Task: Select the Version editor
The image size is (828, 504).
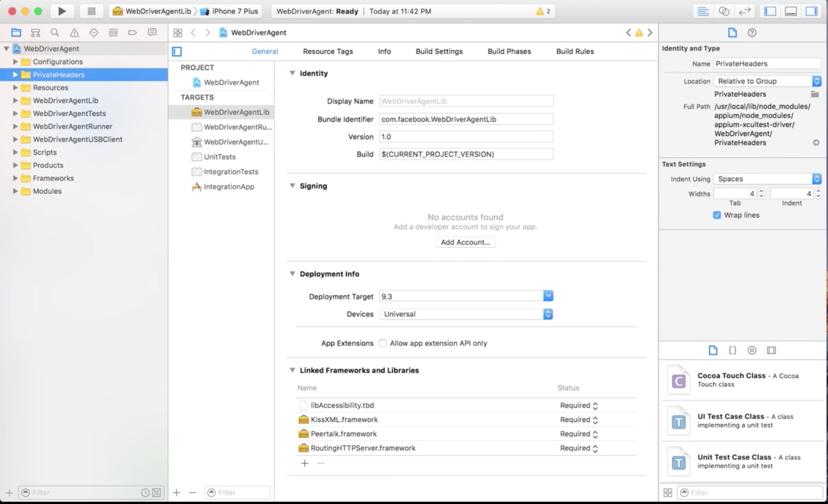Action: (x=744, y=11)
